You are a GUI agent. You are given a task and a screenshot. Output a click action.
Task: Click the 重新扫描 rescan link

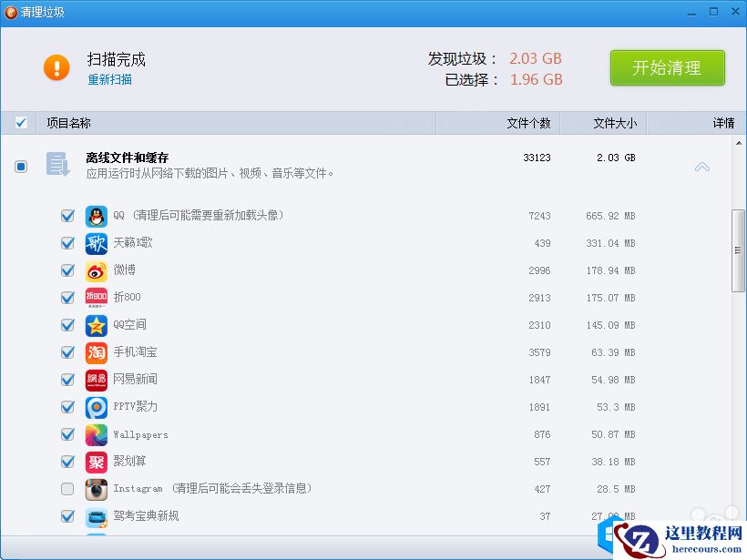[x=109, y=79]
